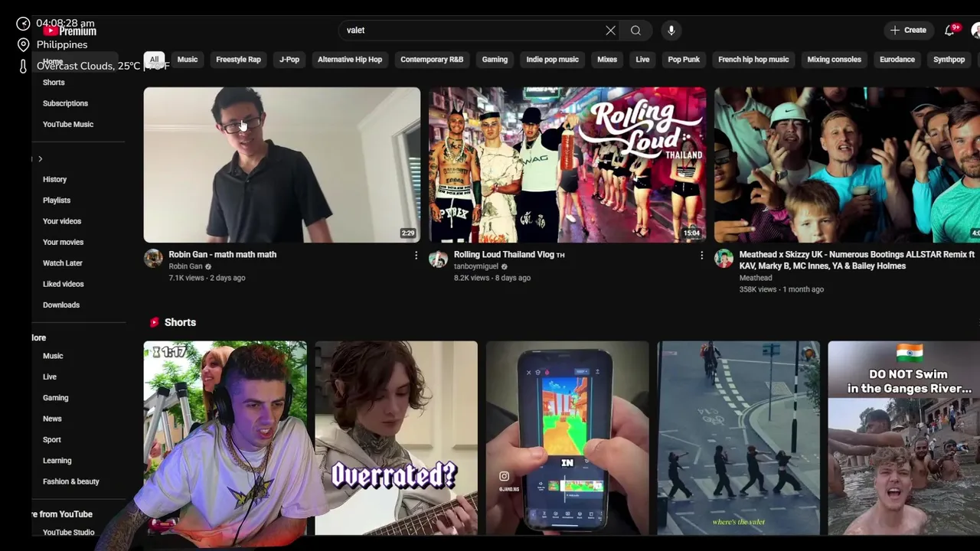The width and height of the screenshot is (980, 551).
Task: Open the 'DO NOT Swim in Ganges' Short
Action: (x=903, y=438)
